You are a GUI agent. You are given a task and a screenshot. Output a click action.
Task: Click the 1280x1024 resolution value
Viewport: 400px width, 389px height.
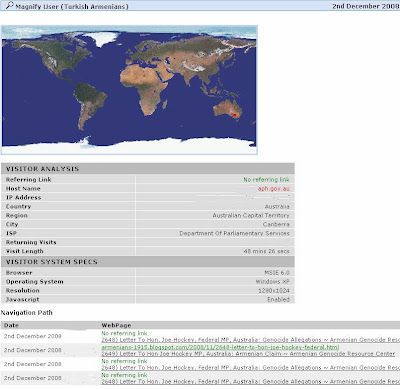coord(274,291)
